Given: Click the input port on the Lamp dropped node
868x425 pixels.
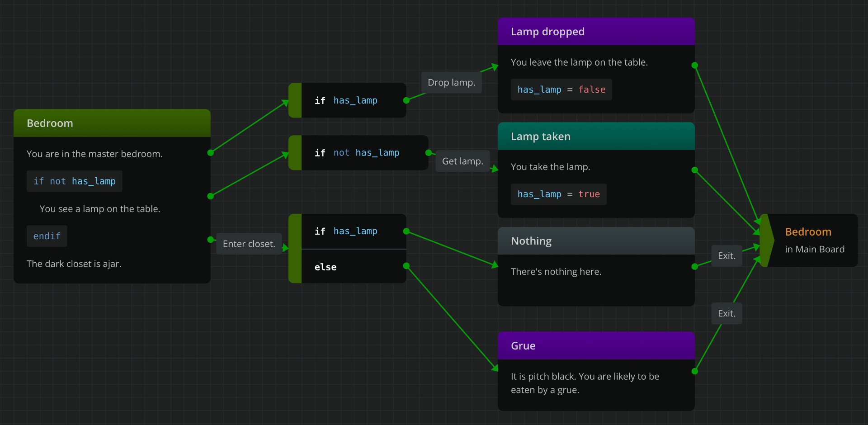Looking at the screenshot, I should tap(496, 66).
